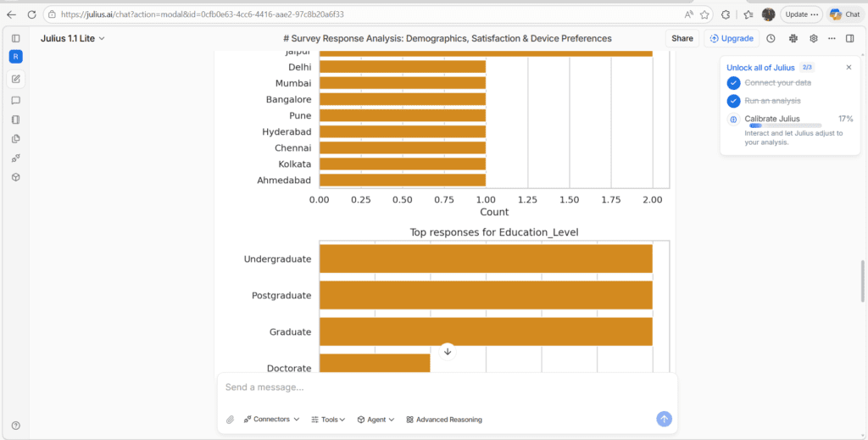
Task: Open the browser profile avatar
Action: (x=768, y=14)
